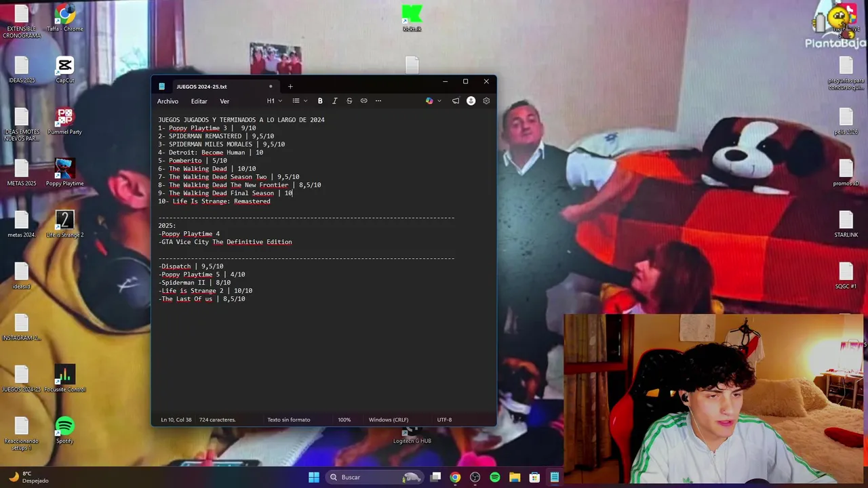Click the megaphone announcements icon in Notepad

click(x=456, y=101)
